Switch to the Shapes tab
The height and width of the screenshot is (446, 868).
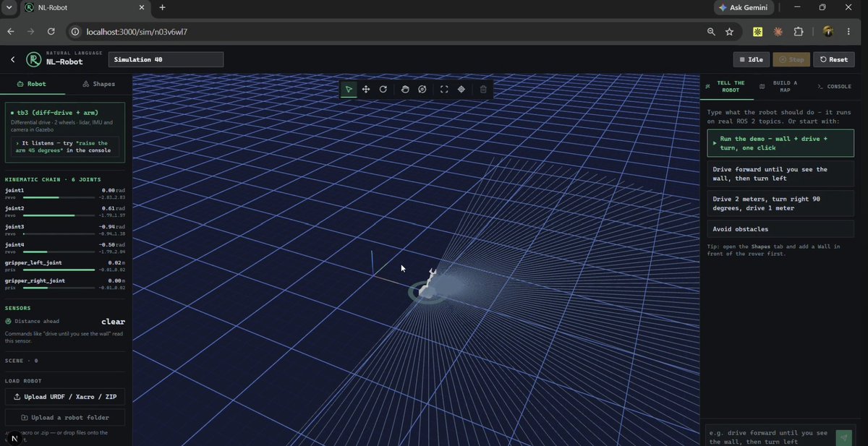99,84
